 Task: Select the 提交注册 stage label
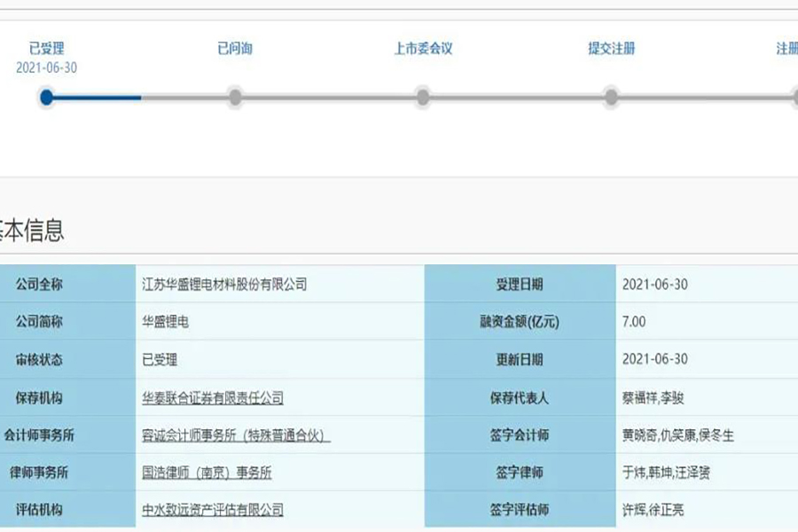612,49
